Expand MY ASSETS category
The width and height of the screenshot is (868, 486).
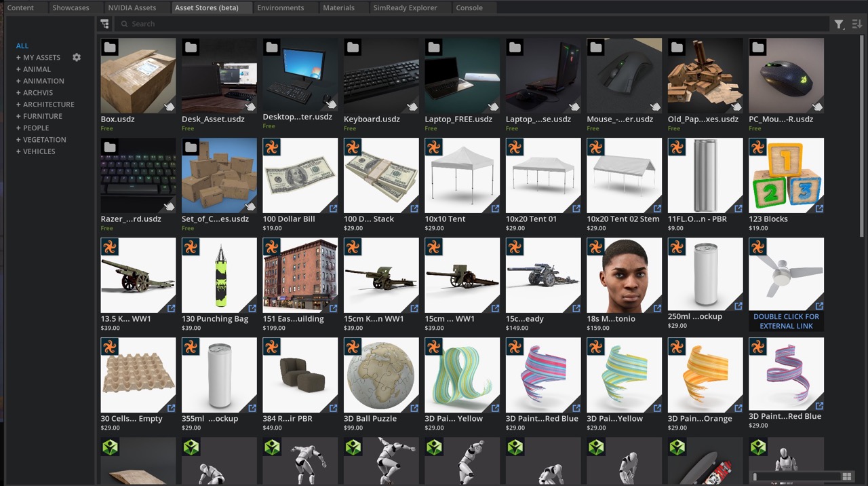[x=19, y=58]
